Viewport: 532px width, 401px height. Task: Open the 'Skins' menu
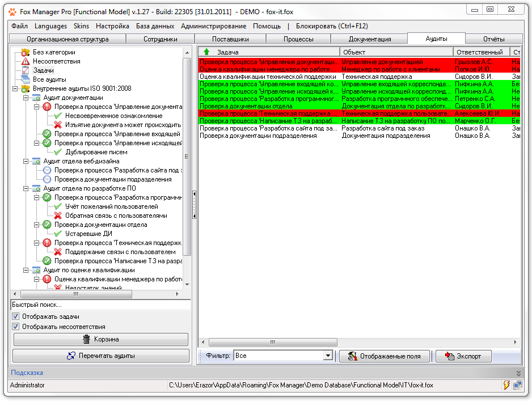82,26
